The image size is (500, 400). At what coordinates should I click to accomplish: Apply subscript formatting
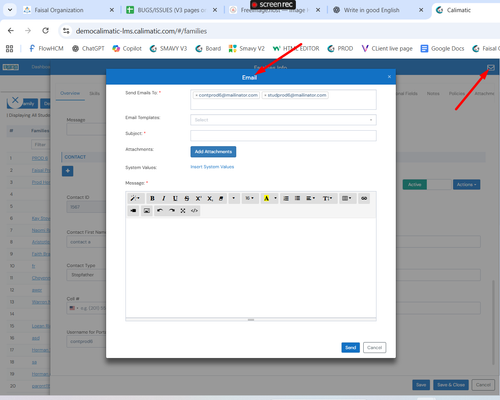210,198
